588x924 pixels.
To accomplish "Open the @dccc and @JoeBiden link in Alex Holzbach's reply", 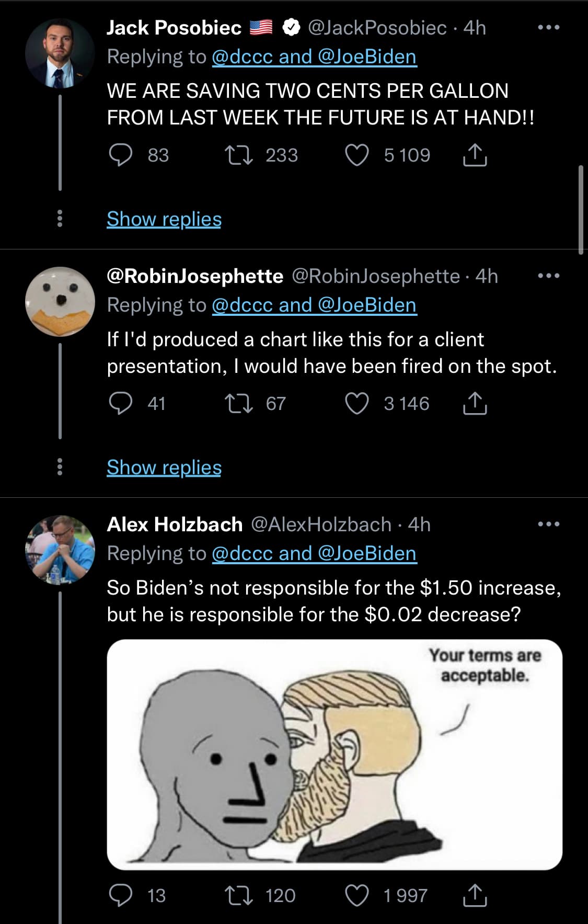I will point(314,553).
